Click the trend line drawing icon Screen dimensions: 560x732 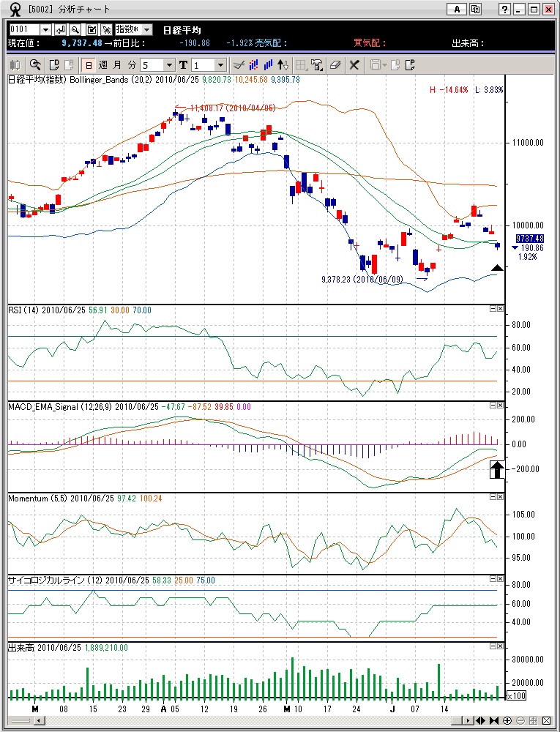pyautogui.click(x=238, y=64)
